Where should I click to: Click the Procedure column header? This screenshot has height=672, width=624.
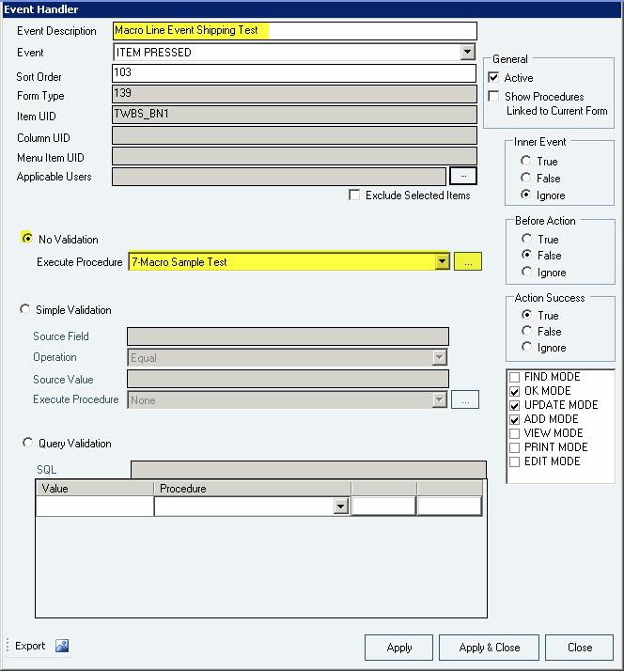[252, 489]
